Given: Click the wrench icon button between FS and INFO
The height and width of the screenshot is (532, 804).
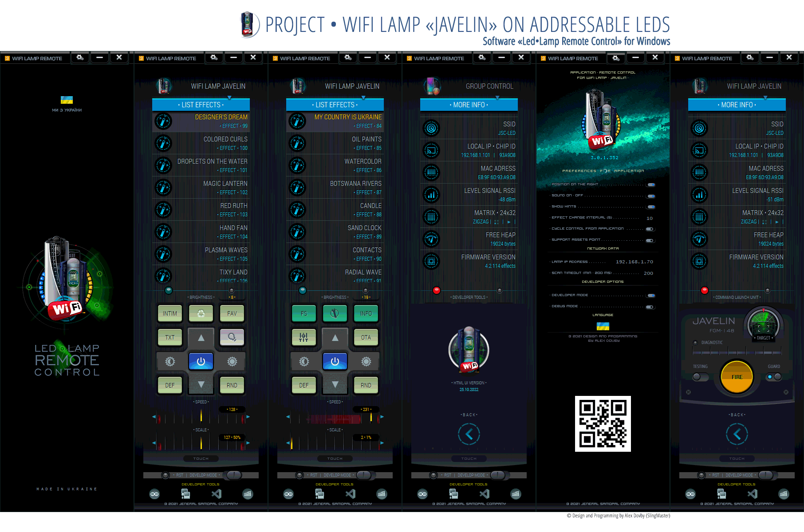Looking at the screenshot, I should pos(335,313).
